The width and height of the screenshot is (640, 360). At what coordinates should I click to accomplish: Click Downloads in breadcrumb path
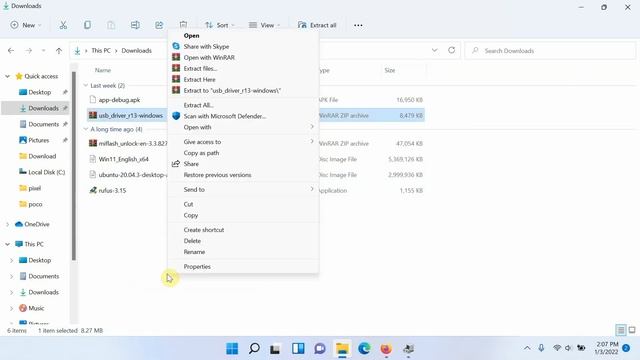point(136,51)
